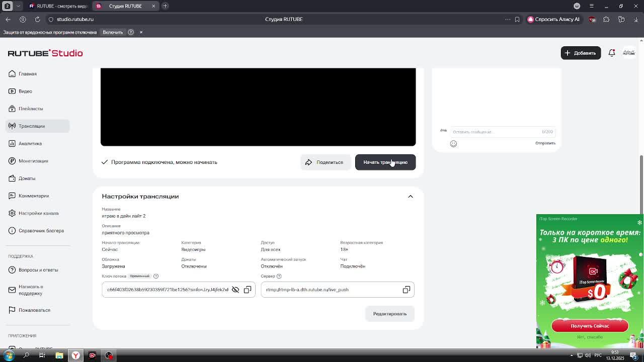Open Windows taskbar search
The image size is (644, 362).
(x=26, y=355)
